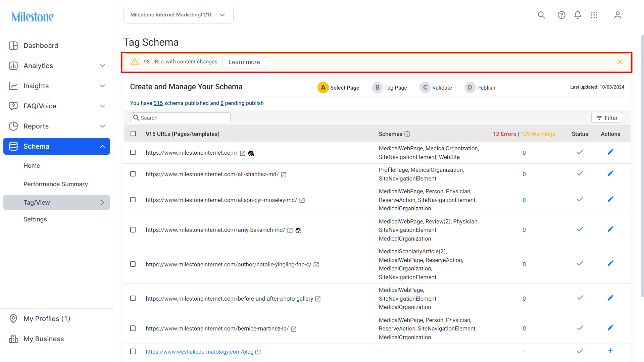Image resolution: width=644 pixels, height=362 pixels.
Task: Click content-change icon beside amy-bekanich-md URL
Action: click(298, 230)
